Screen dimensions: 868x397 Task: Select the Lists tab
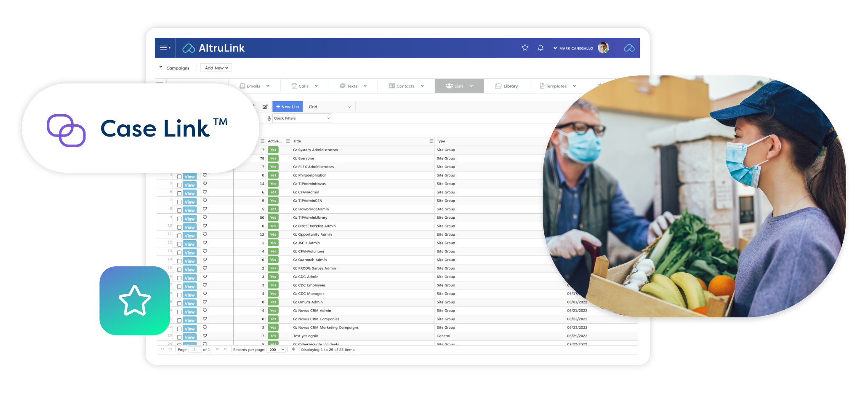click(x=459, y=86)
